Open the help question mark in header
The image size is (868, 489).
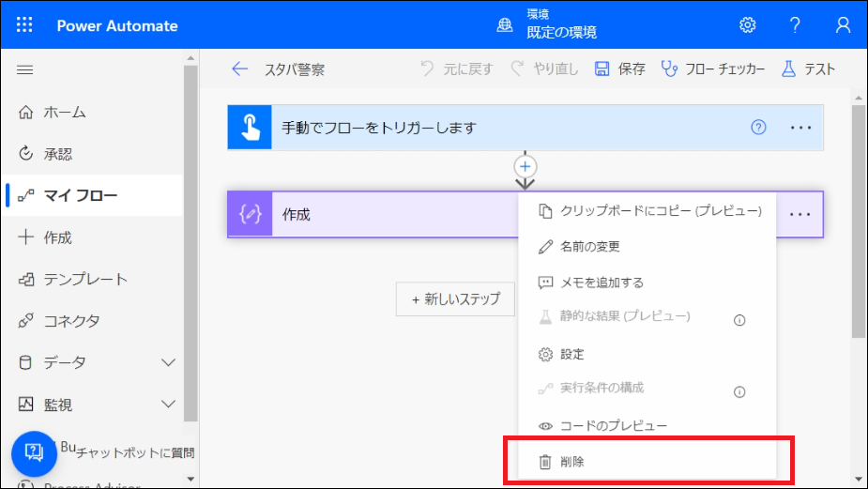click(795, 25)
